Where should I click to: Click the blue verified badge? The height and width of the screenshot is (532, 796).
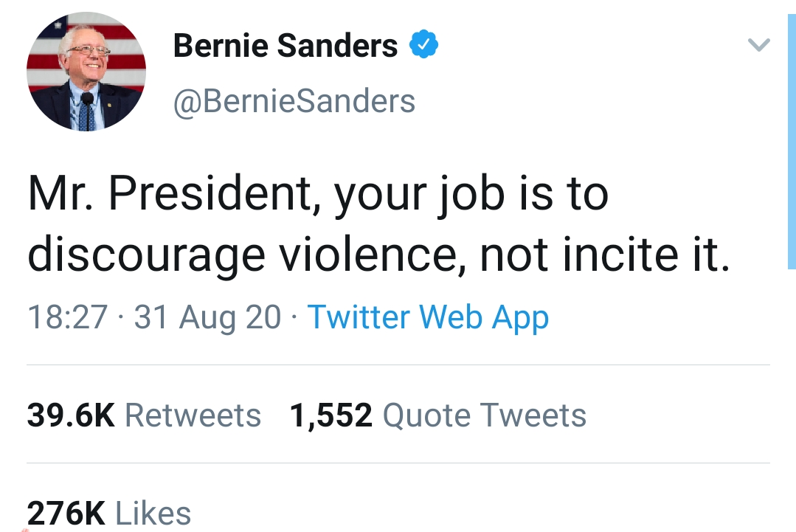click(423, 46)
